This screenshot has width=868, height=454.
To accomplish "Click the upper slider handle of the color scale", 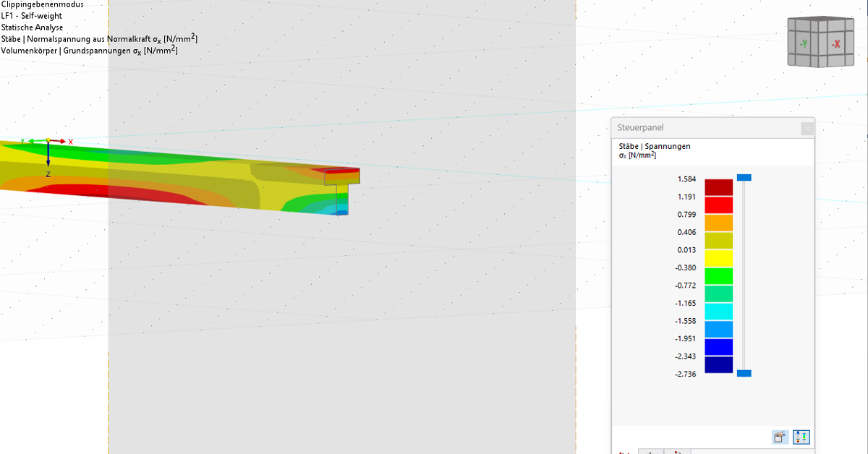I will pyautogui.click(x=744, y=177).
